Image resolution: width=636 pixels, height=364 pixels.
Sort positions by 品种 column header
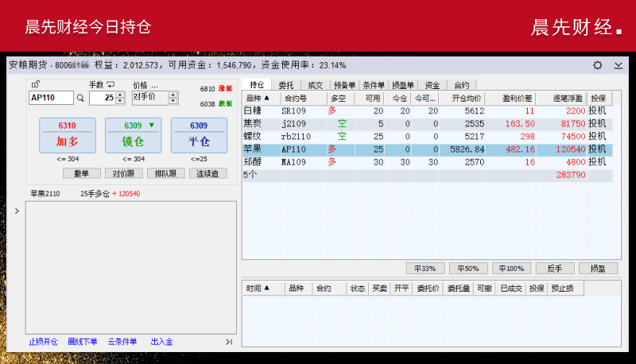point(258,98)
